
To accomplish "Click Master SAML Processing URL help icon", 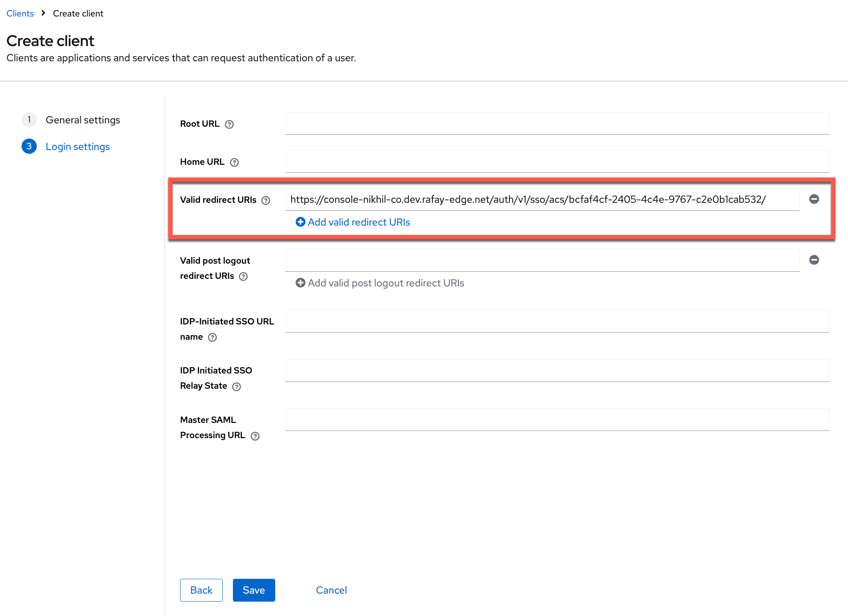I will [x=255, y=436].
